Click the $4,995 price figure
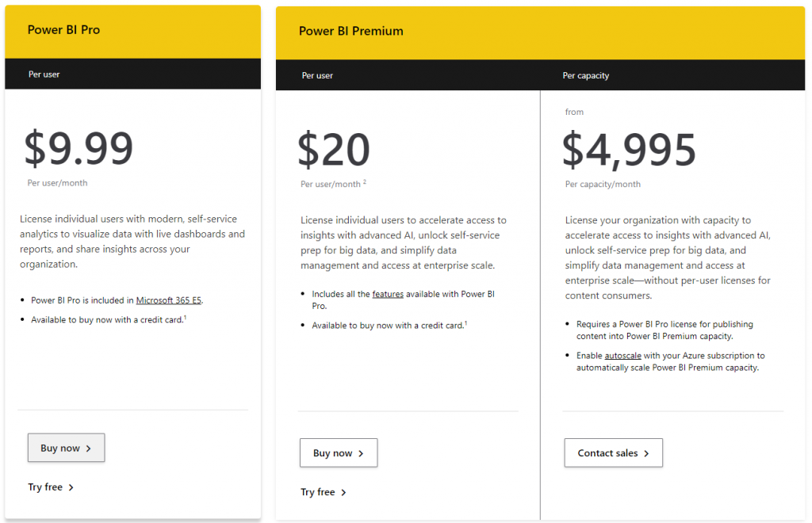 pyautogui.click(x=629, y=150)
